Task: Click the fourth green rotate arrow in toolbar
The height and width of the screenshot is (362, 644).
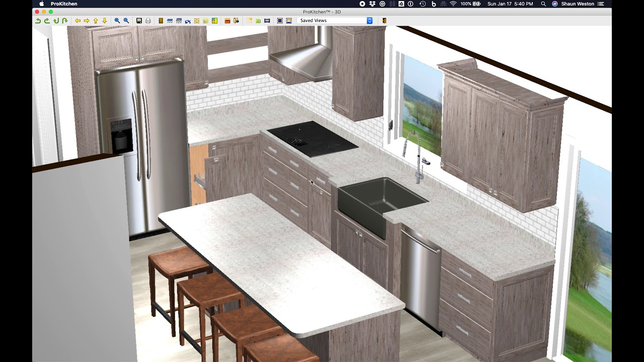Action: [65, 21]
